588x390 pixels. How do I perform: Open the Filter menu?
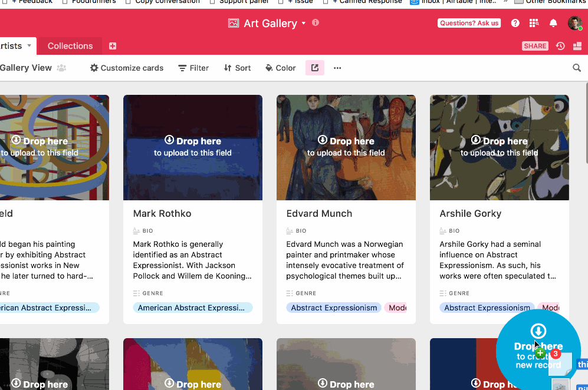click(193, 68)
